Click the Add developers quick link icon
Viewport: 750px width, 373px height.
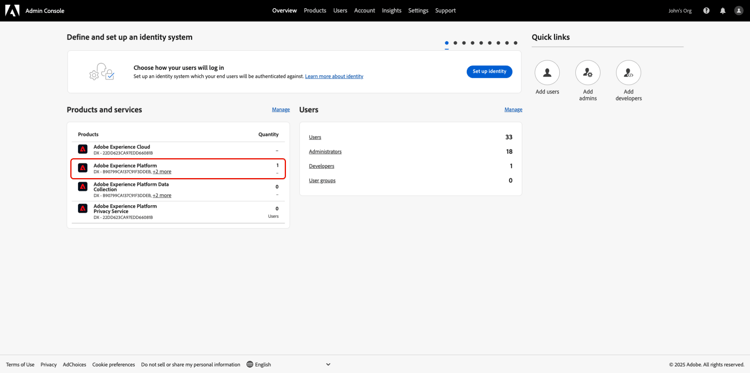click(629, 73)
